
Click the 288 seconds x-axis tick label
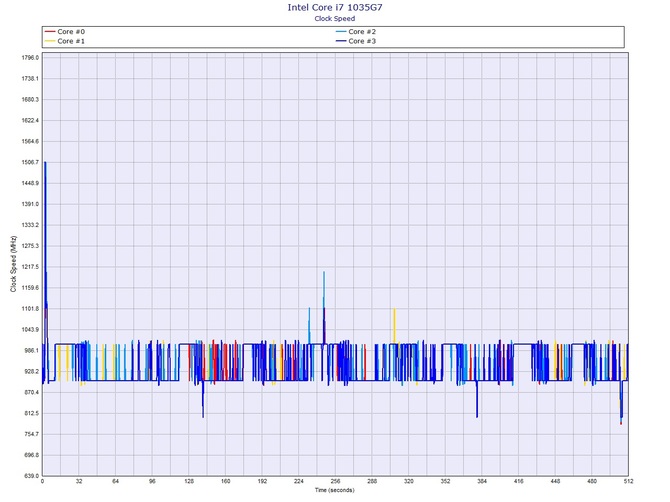click(372, 481)
